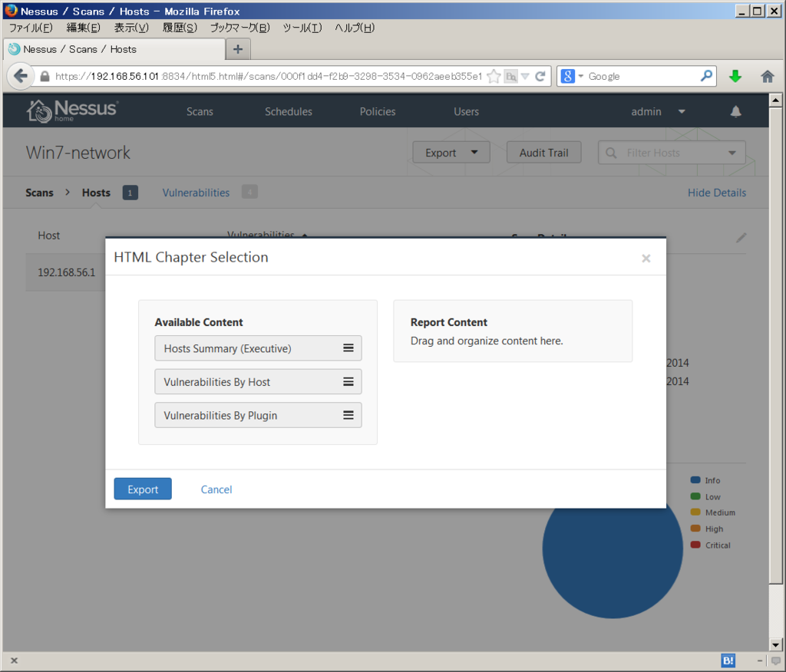Click the Info legend color swatch

pos(695,480)
